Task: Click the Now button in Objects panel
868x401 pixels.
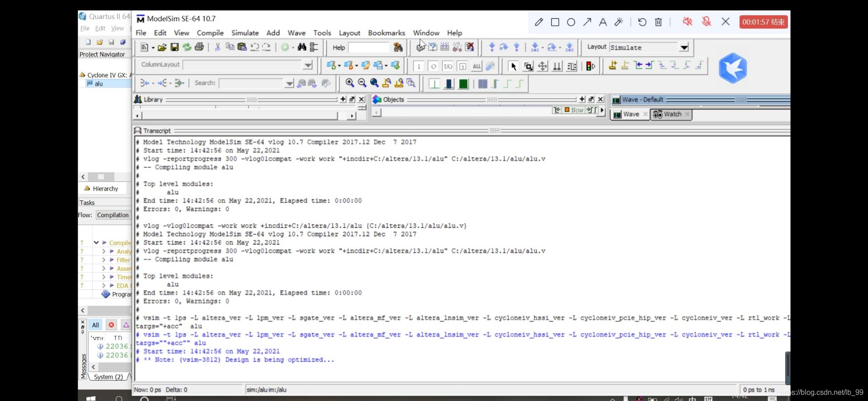Action: point(574,110)
